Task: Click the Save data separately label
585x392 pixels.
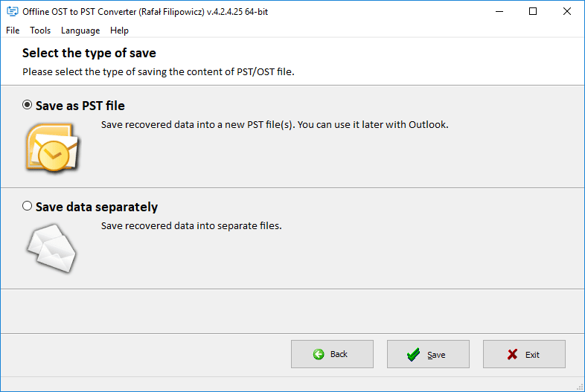Action: [x=97, y=207]
